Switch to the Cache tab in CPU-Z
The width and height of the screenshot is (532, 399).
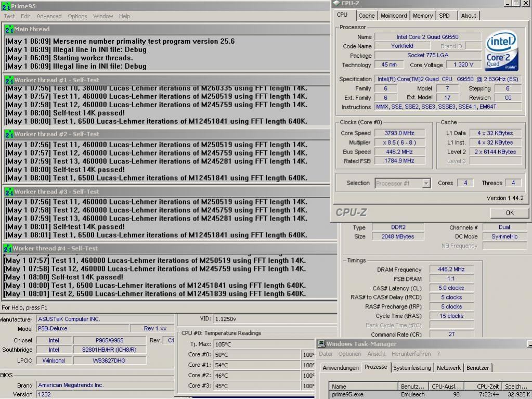coord(367,16)
